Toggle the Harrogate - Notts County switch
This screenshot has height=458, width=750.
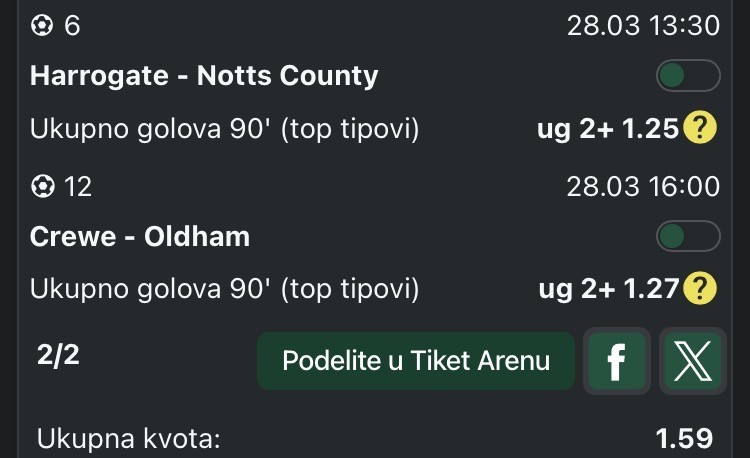[688, 75]
